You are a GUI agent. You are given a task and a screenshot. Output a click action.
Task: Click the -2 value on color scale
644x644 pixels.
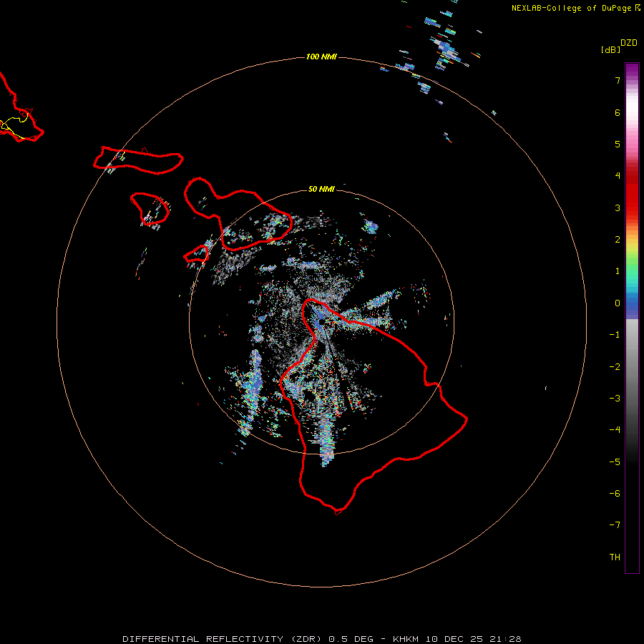[615, 367]
